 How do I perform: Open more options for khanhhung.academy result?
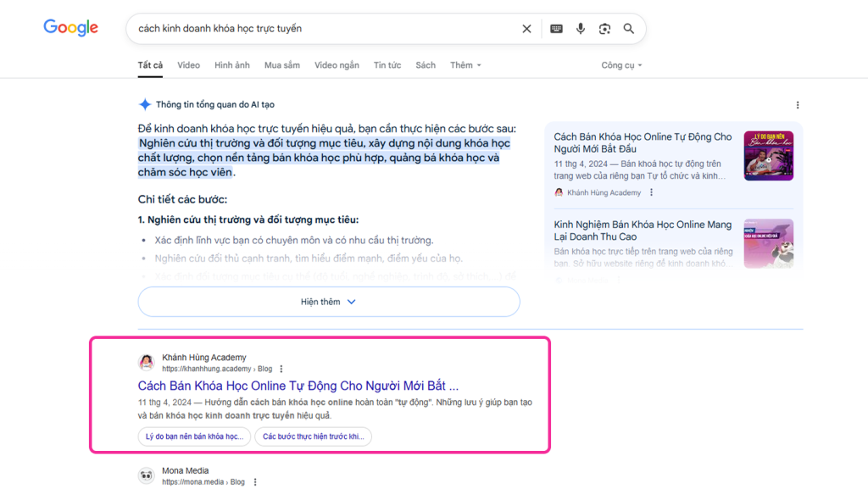tap(281, 369)
